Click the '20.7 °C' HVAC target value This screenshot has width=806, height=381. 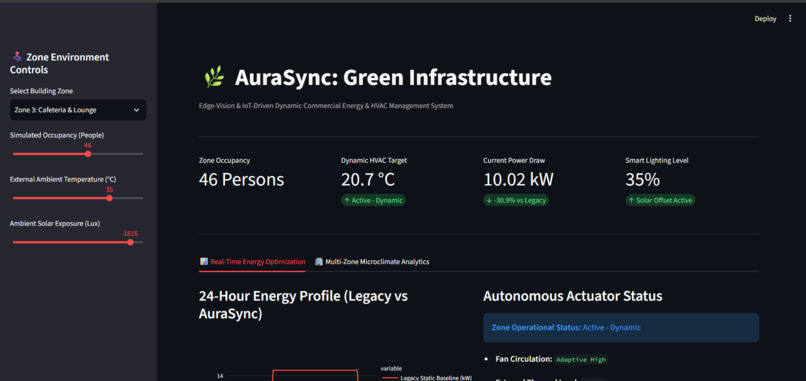pyautogui.click(x=369, y=180)
